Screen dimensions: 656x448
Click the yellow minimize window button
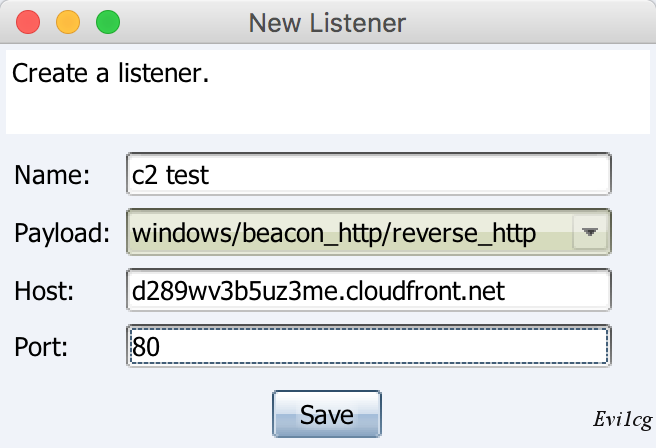[x=68, y=21]
